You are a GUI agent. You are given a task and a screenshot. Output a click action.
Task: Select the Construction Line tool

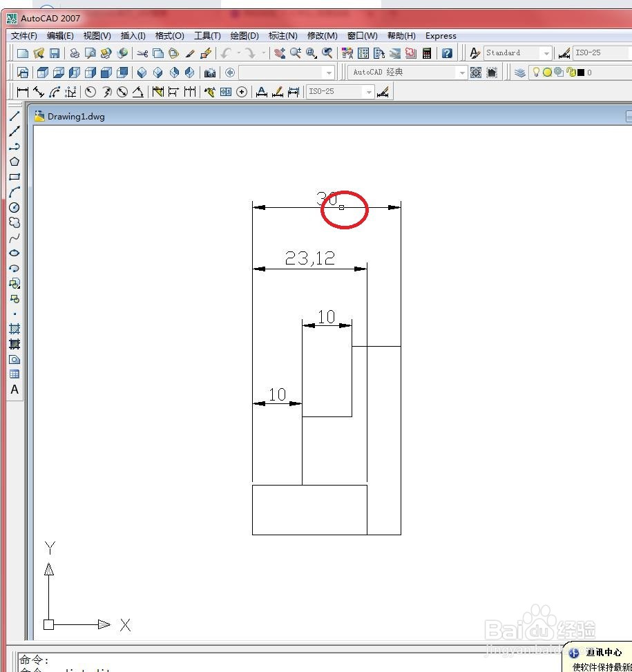14,131
